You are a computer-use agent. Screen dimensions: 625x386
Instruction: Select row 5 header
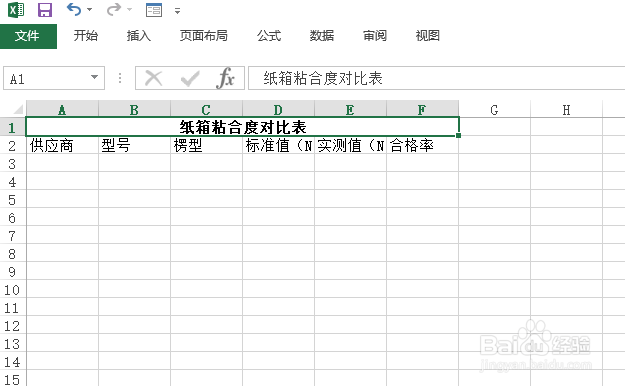pos(12,199)
